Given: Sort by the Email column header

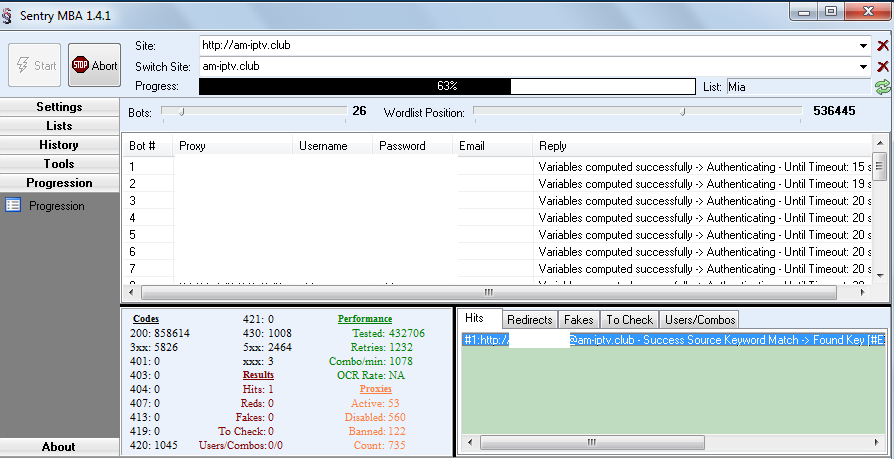Looking at the screenshot, I should [x=493, y=145].
